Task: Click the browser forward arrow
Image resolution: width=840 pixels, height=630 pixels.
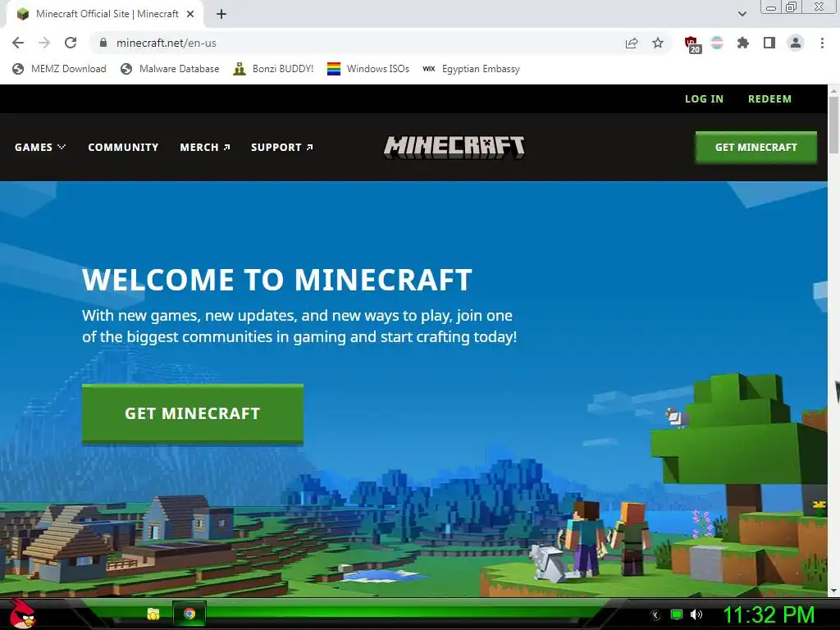Action: pos(44,43)
